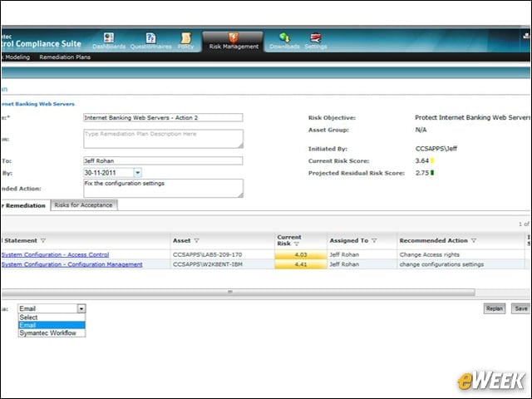This screenshot has height=399, width=532.
Task: Click the horizontal scrollbar below the table
Action: [x=238, y=292]
